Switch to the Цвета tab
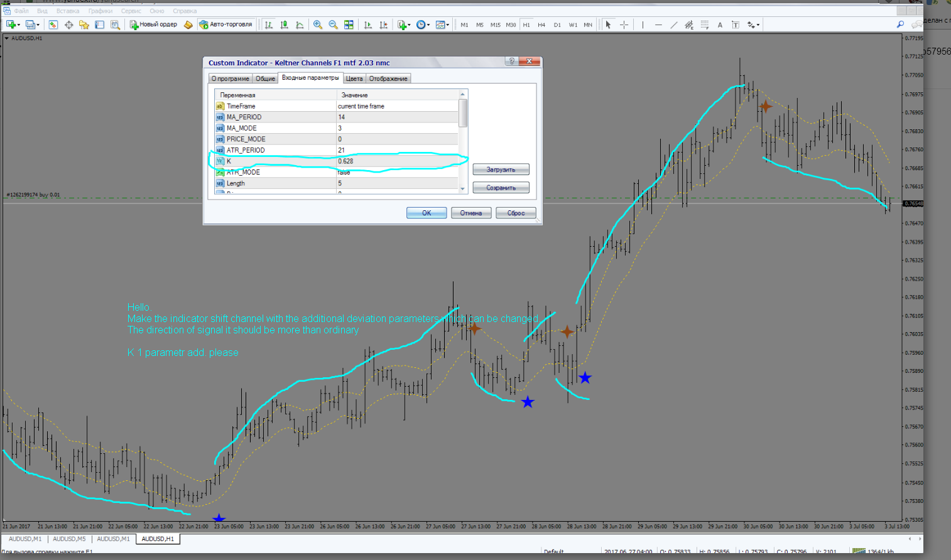 pyautogui.click(x=354, y=78)
